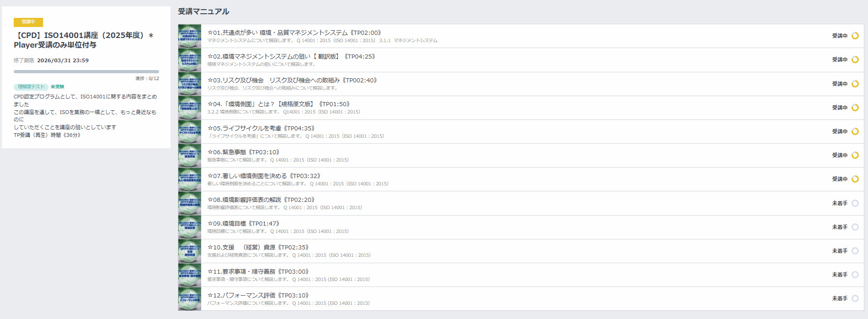Click the 未受験 status text
This screenshot has width=868, height=319.
point(57,87)
